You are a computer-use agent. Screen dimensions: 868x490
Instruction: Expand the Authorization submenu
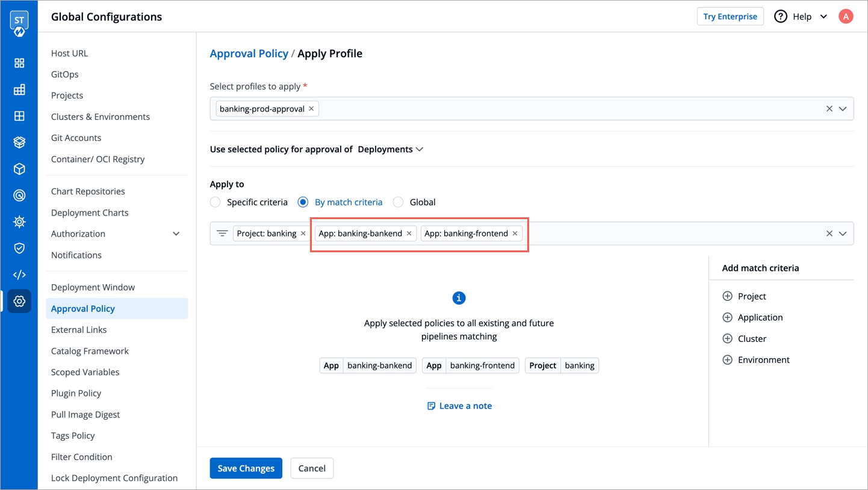click(x=176, y=234)
